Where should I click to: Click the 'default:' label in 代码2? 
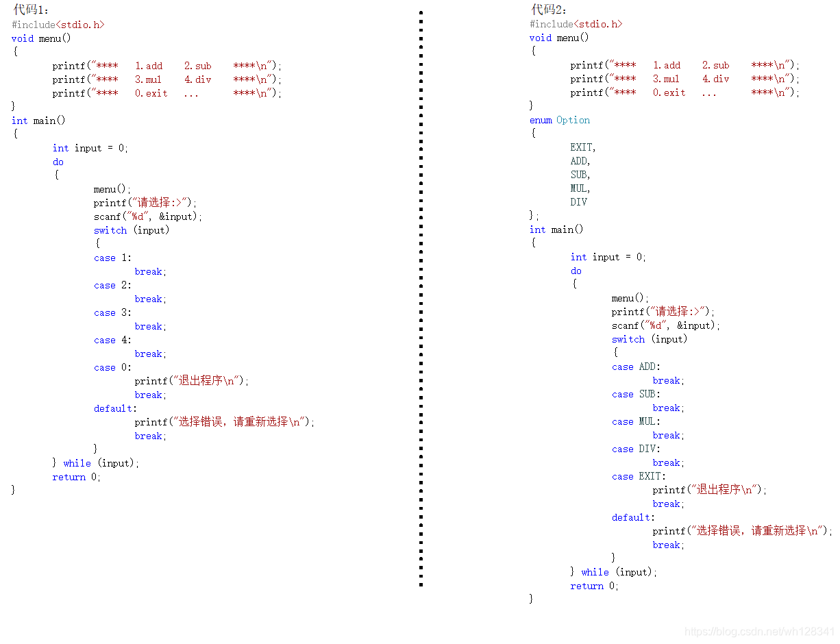point(634,517)
